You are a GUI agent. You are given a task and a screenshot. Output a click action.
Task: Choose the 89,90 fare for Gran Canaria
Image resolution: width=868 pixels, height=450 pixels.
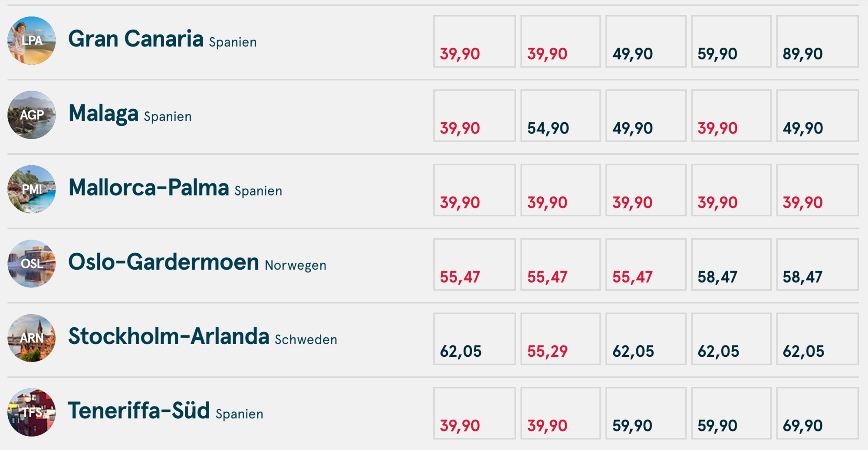tap(817, 42)
